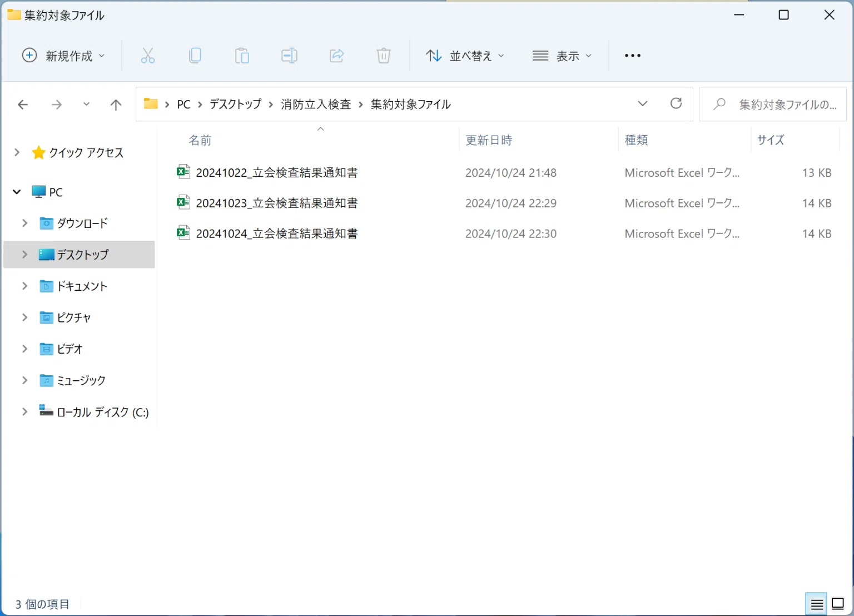Sort by the サイズ column header
This screenshot has width=854, height=616.
point(771,140)
